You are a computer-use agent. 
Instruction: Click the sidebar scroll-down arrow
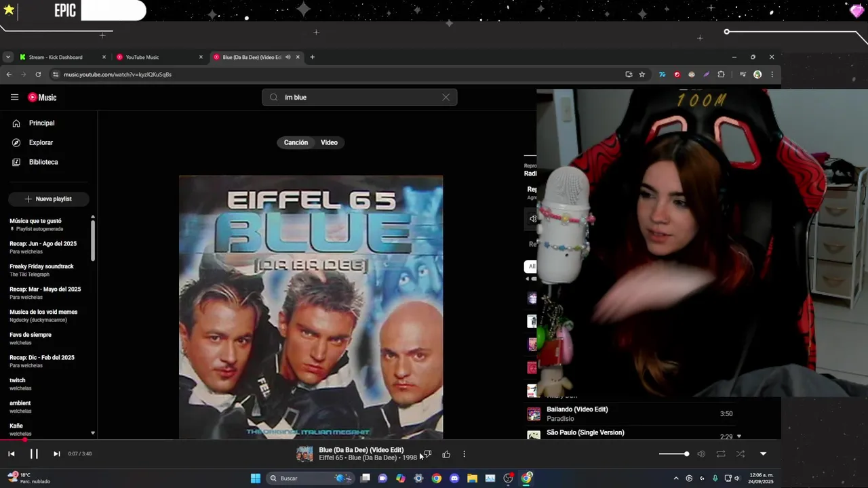93,433
